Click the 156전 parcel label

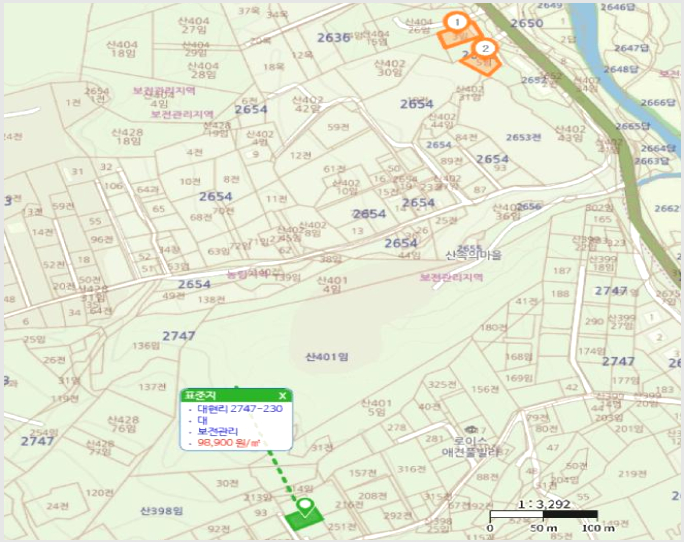pos(485,389)
